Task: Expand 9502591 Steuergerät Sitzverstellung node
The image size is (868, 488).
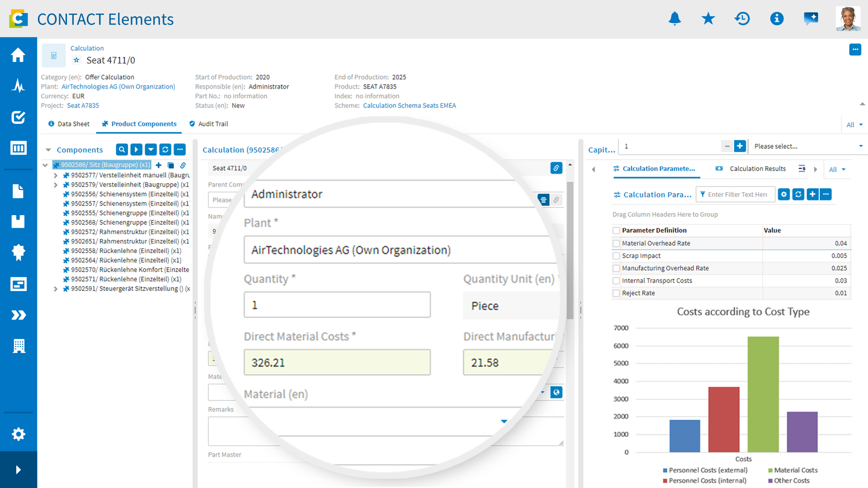Action: click(x=56, y=289)
